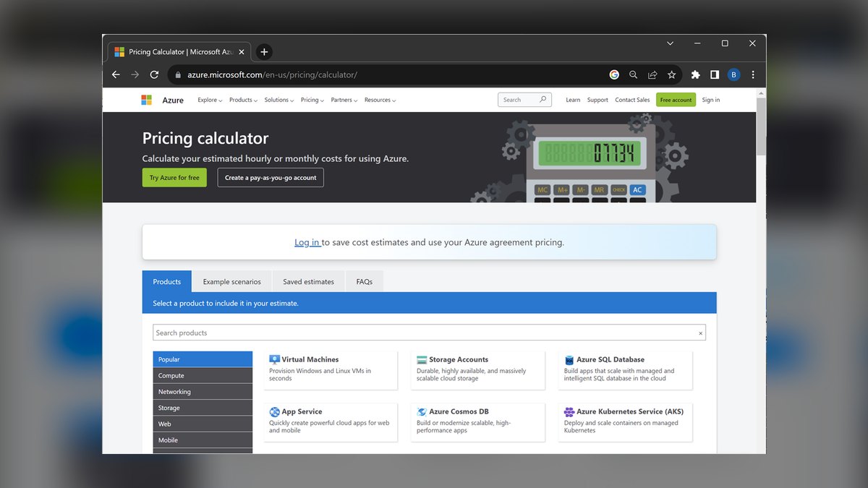The image size is (868, 488).
Task: Click the Learn link
Action: (573, 100)
